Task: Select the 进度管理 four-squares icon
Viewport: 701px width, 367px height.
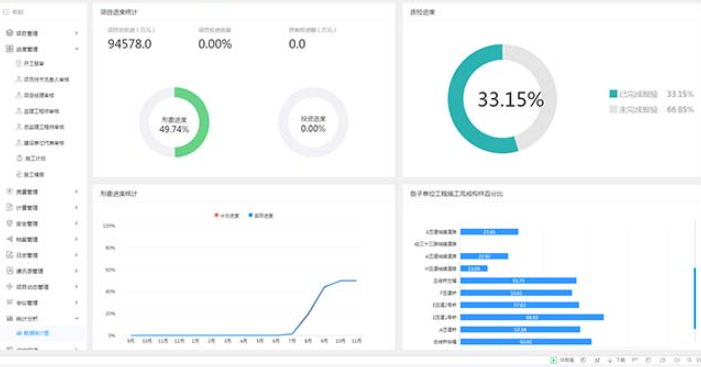Action: (9, 49)
